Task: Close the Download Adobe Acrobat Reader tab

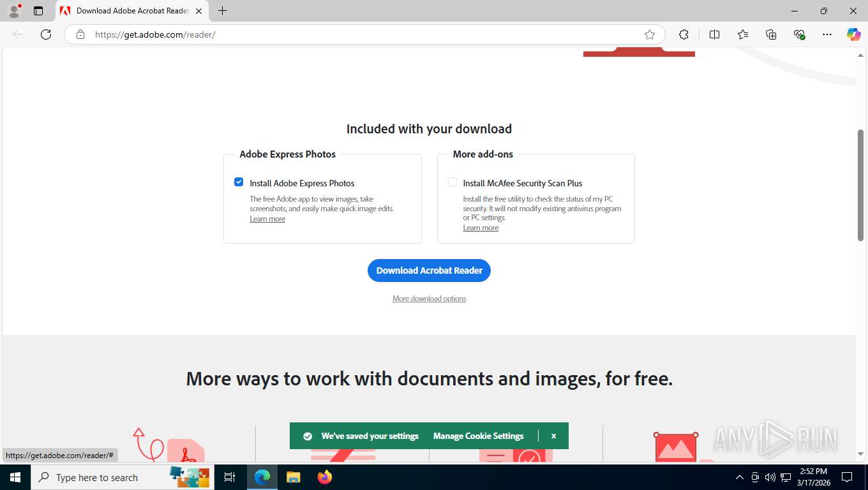Action: [x=198, y=11]
